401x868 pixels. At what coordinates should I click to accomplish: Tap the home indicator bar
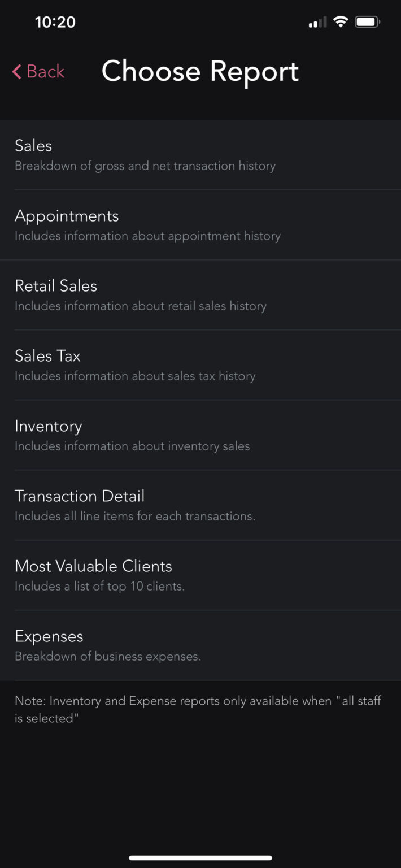(x=200, y=857)
